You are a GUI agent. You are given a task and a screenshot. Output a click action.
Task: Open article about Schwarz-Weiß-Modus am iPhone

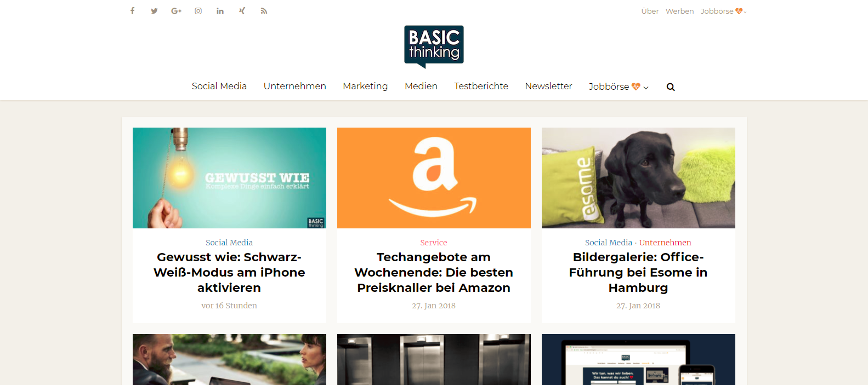point(229,272)
